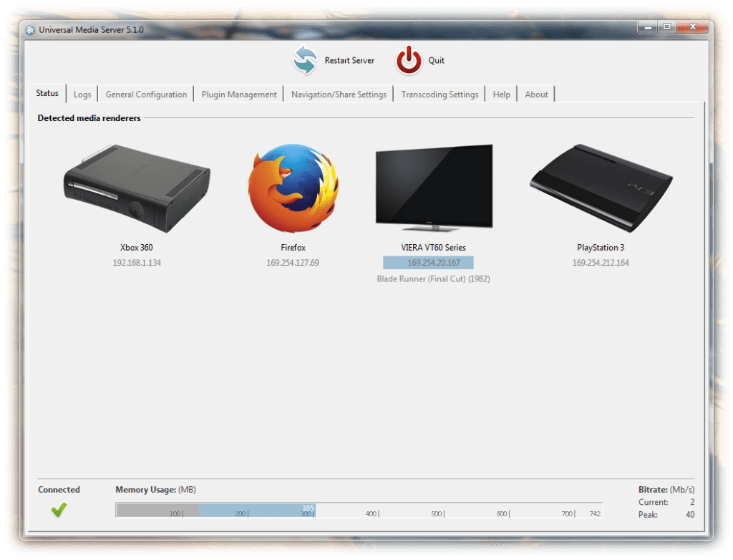This screenshot has width=733, height=560.
Task: Open the About tab
Action: point(535,94)
